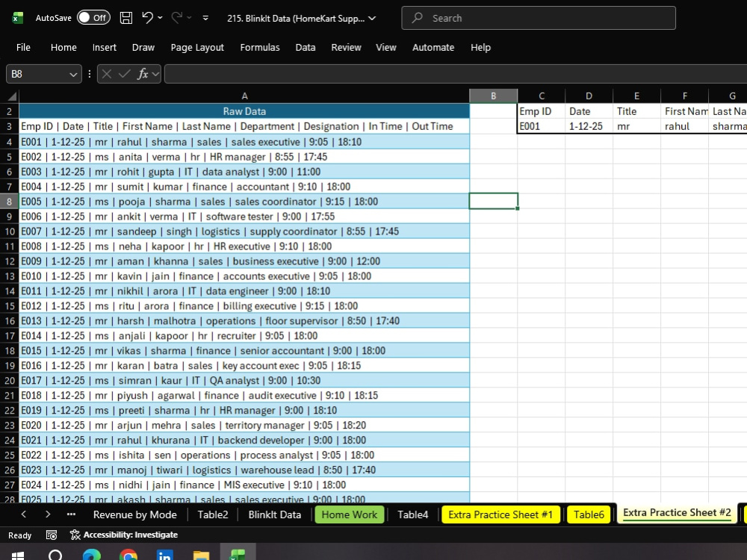Screen dimensions: 747x560
Task: Click inside the formula bar
Action: 456,74
